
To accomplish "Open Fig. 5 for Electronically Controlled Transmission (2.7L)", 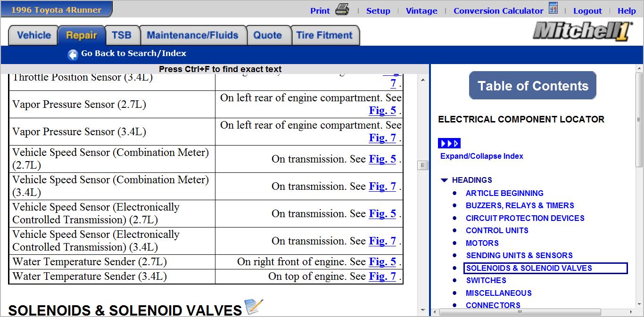I will coord(382,214).
